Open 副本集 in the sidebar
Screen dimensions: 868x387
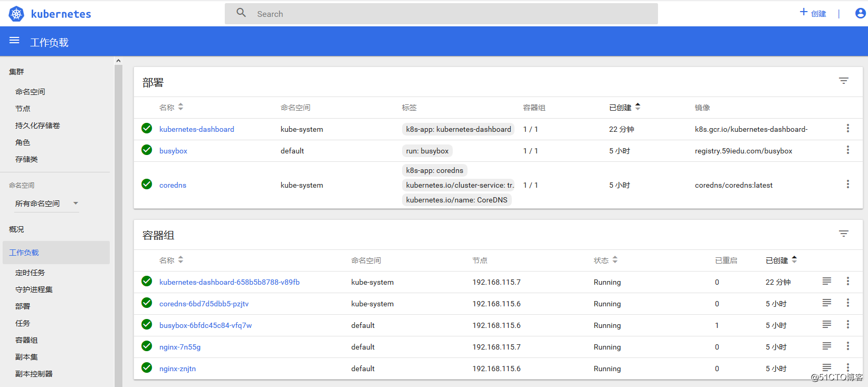(x=26, y=357)
